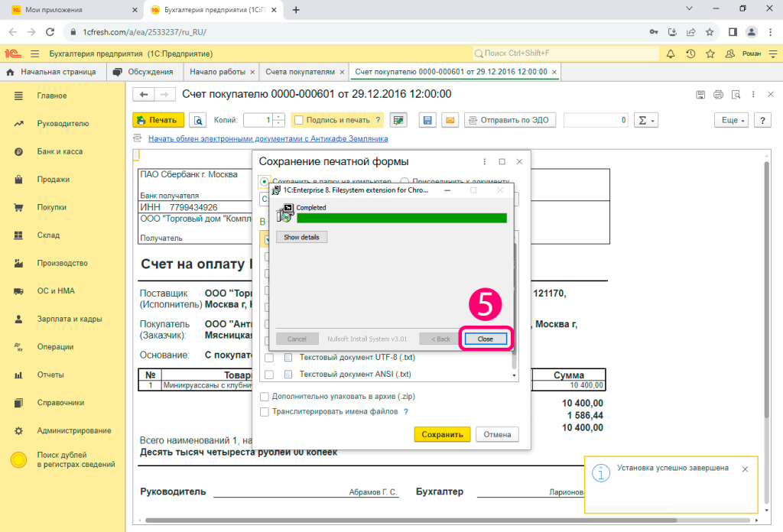This screenshot has width=783, height=532.
Task: Go back with the left arrow button
Action: point(144,94)
